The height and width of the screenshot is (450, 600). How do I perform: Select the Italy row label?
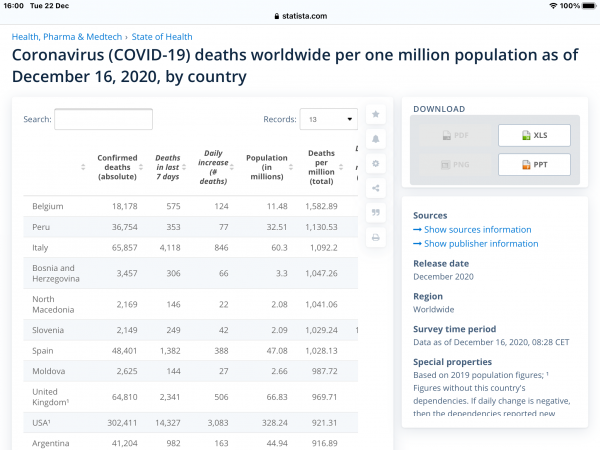click(40, 248)
